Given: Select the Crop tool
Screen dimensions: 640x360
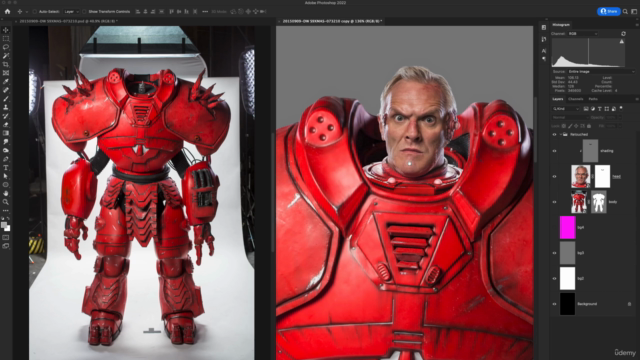Looking at the screenshot, I should point(6,64).
